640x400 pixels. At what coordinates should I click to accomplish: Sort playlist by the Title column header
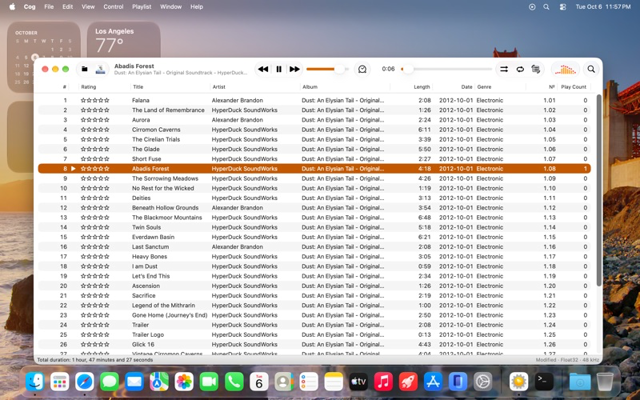[x=171, y=87]
